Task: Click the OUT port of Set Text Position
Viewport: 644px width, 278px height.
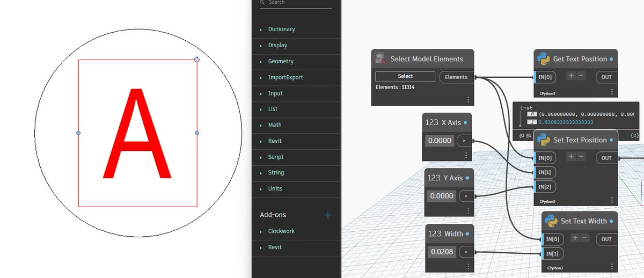Action: point(606,158)
